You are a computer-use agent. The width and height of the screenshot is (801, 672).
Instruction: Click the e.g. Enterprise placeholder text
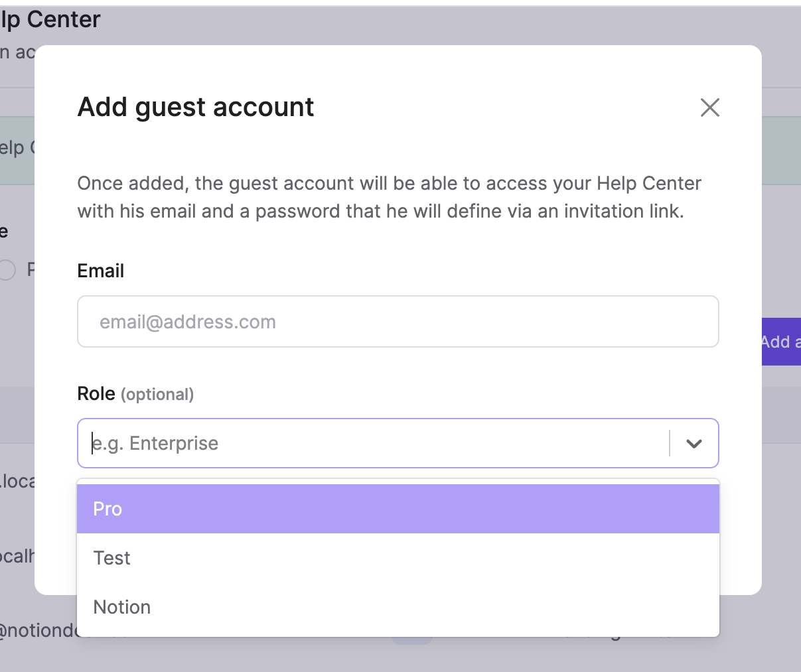click(x=155, y=443)
